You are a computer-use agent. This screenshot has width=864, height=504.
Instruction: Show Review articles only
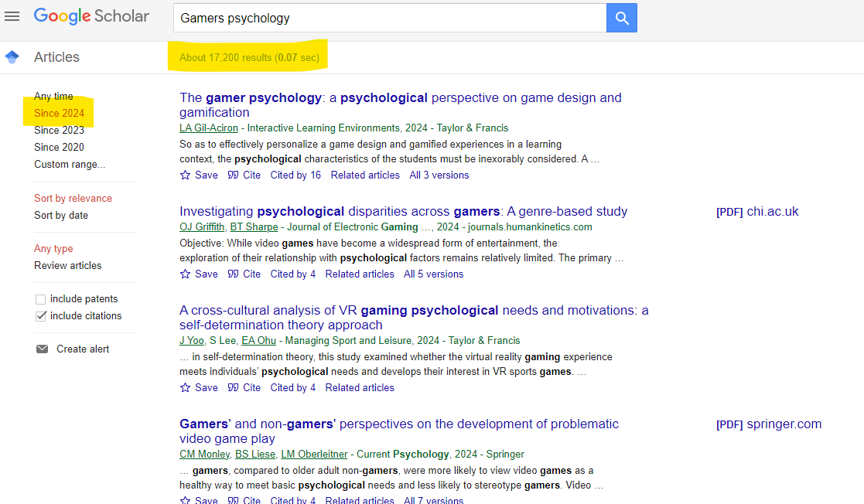tap(68, 266)
